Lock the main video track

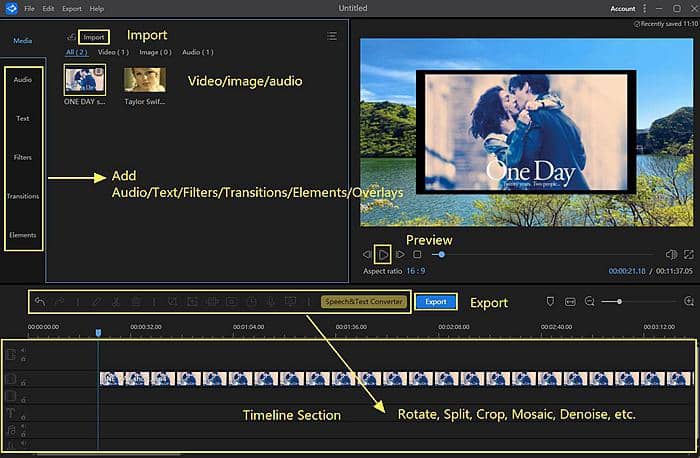click(23, 382)
